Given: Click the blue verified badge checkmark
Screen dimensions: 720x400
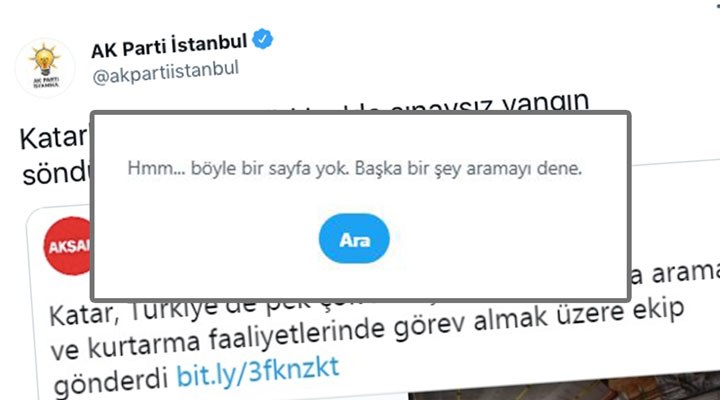Looking at the screenshot, I should (263, 39).
